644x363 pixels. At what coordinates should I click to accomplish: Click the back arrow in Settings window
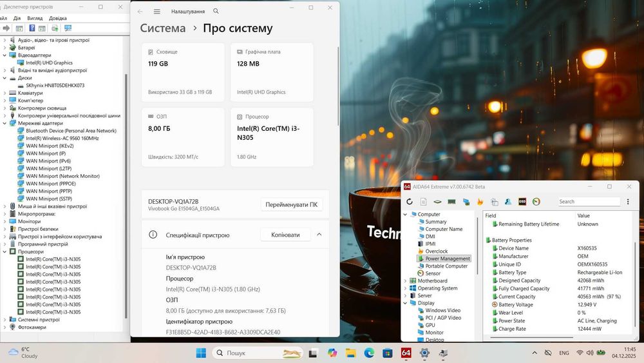pos(140,12)
